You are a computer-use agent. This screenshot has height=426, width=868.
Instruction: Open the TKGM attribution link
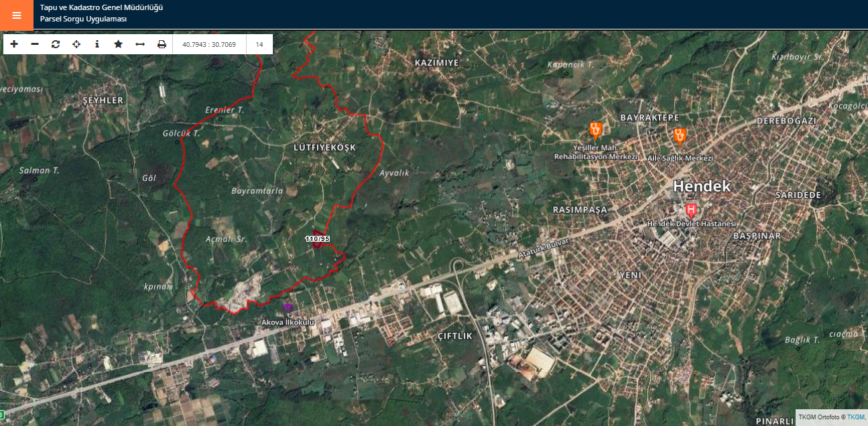(x=855, y=417)
